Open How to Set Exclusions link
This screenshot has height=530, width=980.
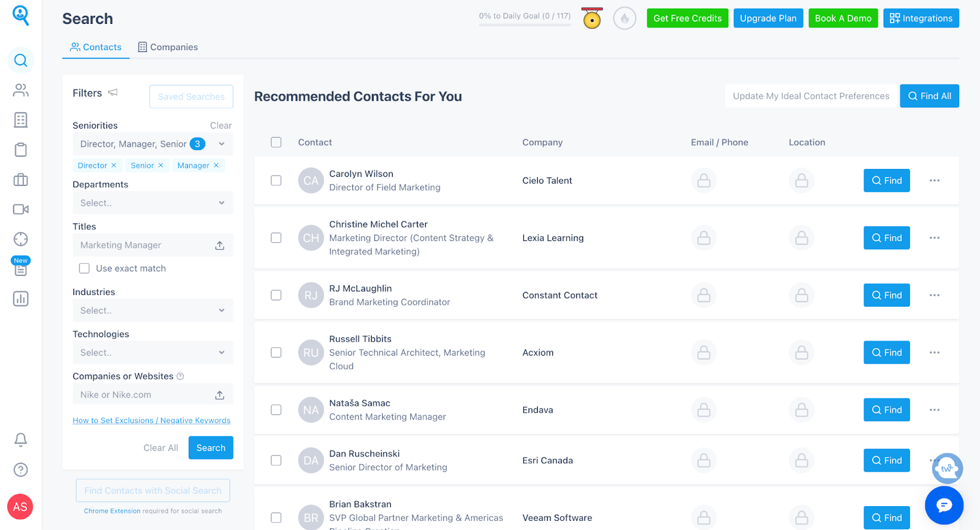pyautogui.click(x=151, y=420)
